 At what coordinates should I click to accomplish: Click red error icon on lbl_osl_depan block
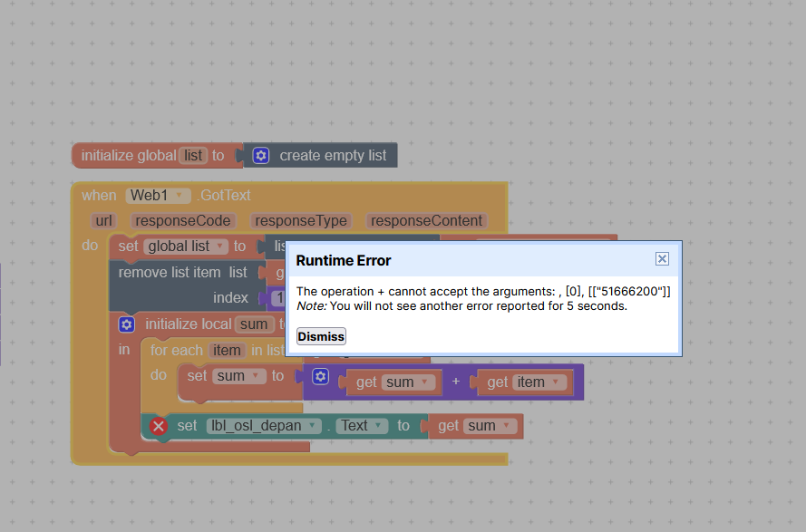(159, 426)
